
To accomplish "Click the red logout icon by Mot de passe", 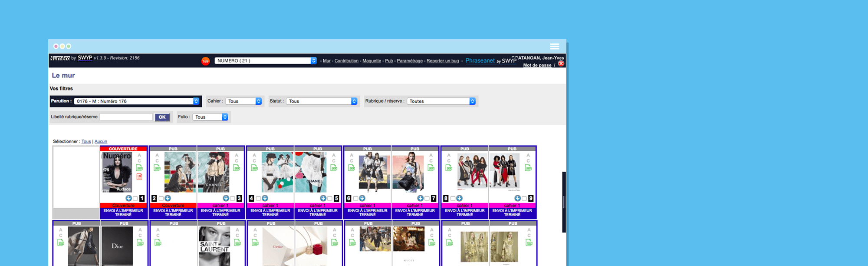I will pyautogui.click(x=561, y=63).
